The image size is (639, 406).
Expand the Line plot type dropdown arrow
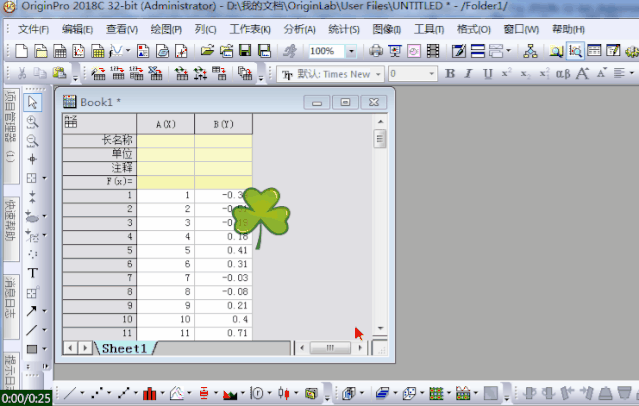pos(82,393)
